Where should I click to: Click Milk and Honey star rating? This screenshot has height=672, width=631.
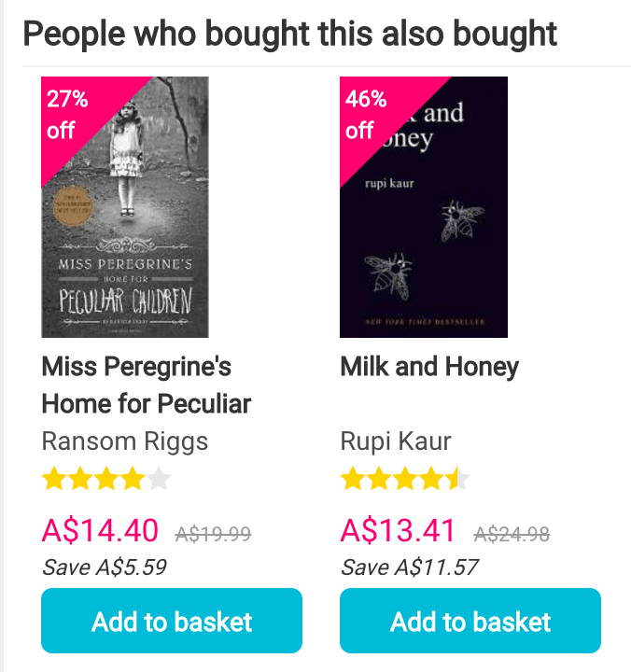[x=404, y=480]
